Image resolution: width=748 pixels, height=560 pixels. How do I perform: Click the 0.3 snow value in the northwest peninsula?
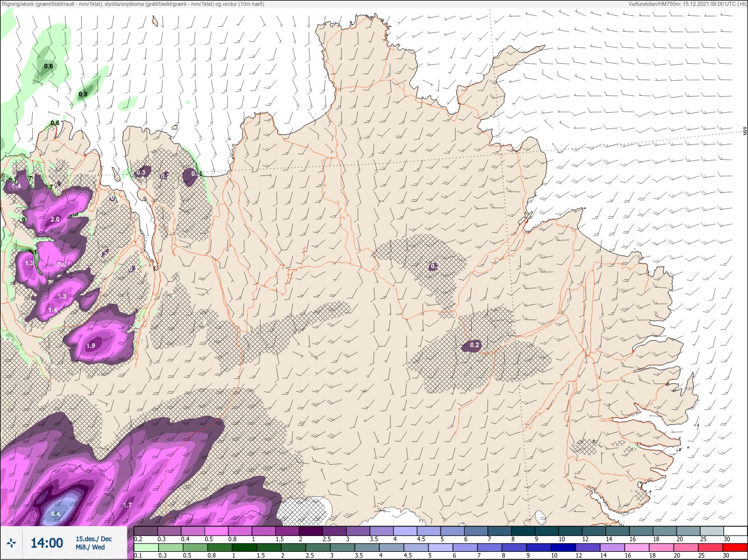140,172
